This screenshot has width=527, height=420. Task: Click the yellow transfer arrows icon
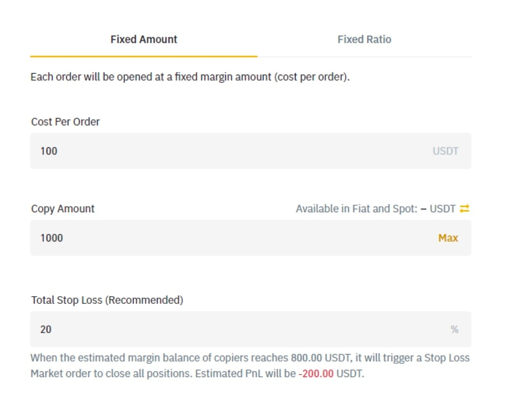(464, 209)
